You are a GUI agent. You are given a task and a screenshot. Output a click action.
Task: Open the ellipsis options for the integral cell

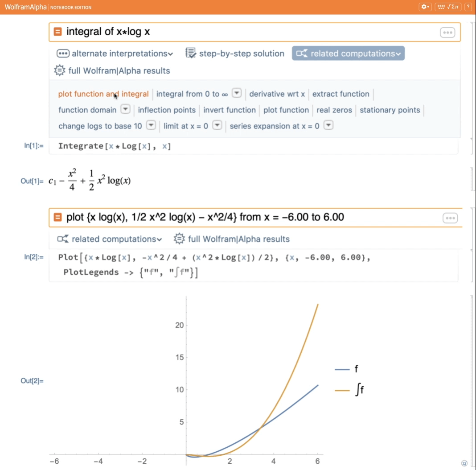(x=447, y=32)
